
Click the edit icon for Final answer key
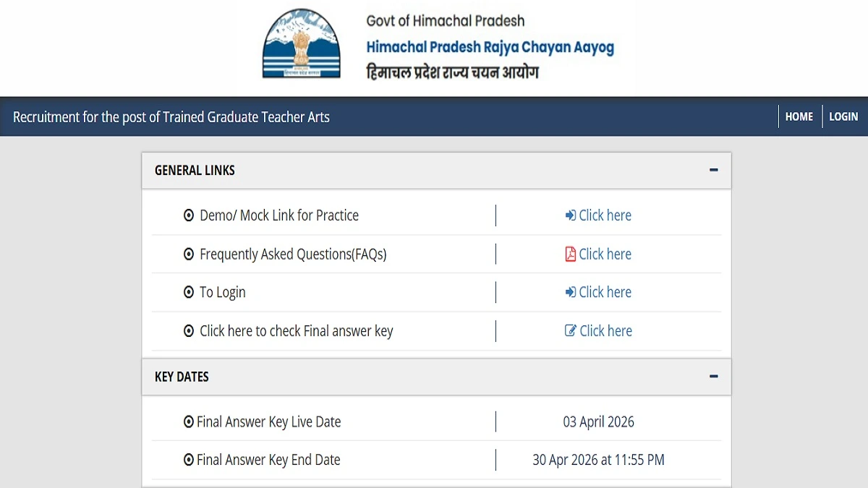pos(571,331)
